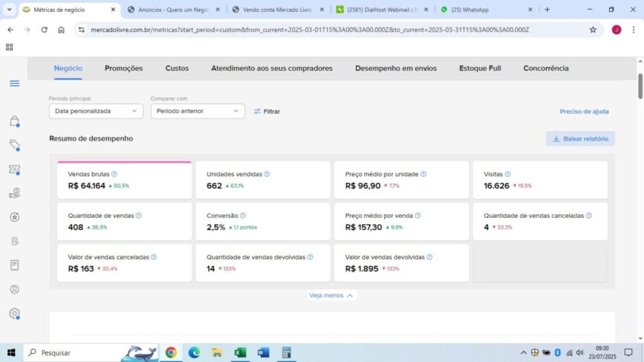
Task: Open Microsoft Edge from the taskbar
Action: point(194,353)
